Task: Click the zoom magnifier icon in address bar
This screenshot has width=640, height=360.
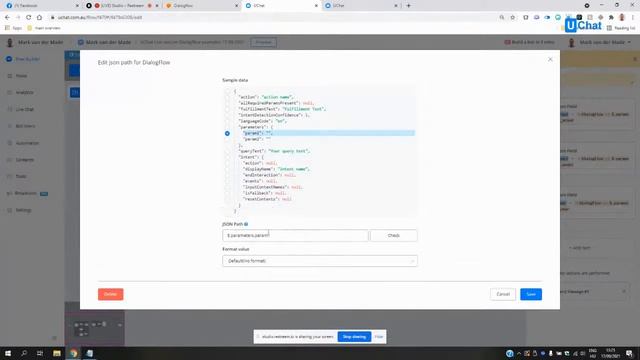Action: [502, 18]
